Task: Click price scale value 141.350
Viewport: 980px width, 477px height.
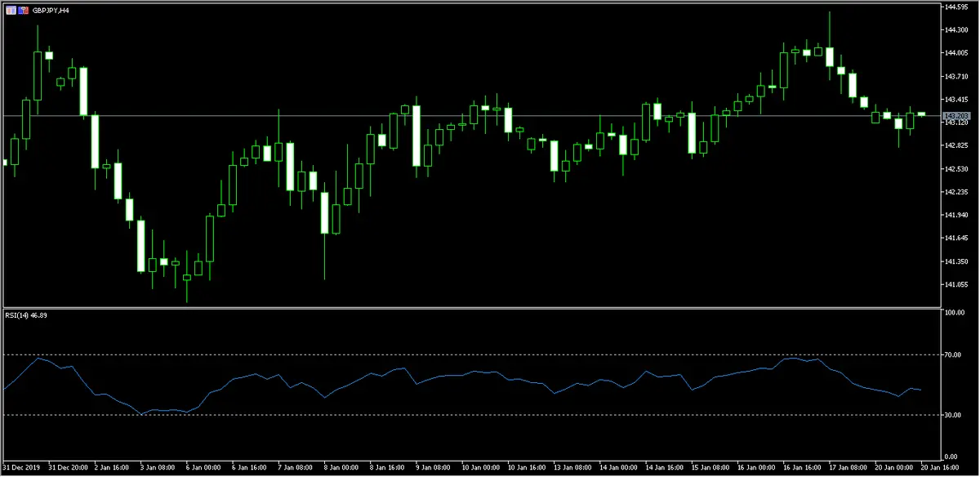Action: 956,261
